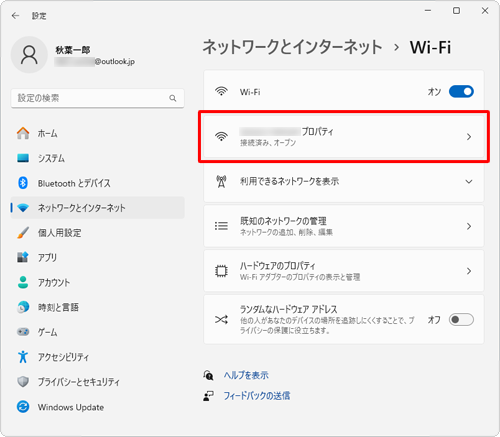Open 既知のネットワークの管理 via its chevron
The image size is (500, 437).
click(x=469, y=226)
